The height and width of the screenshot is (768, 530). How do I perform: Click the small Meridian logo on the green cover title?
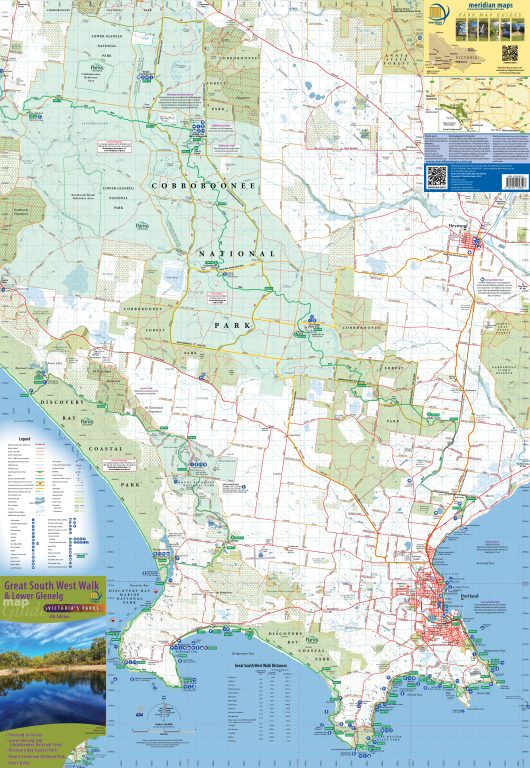click(x=96, y=596)
